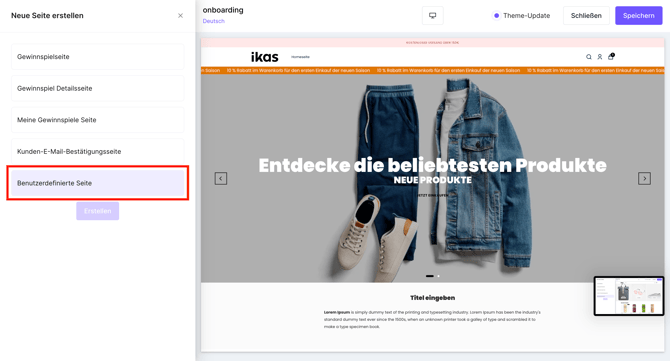Open the desktop device preview icon
Image resolution: width=670 pixels, height=361 pixels.
point(432,15)
